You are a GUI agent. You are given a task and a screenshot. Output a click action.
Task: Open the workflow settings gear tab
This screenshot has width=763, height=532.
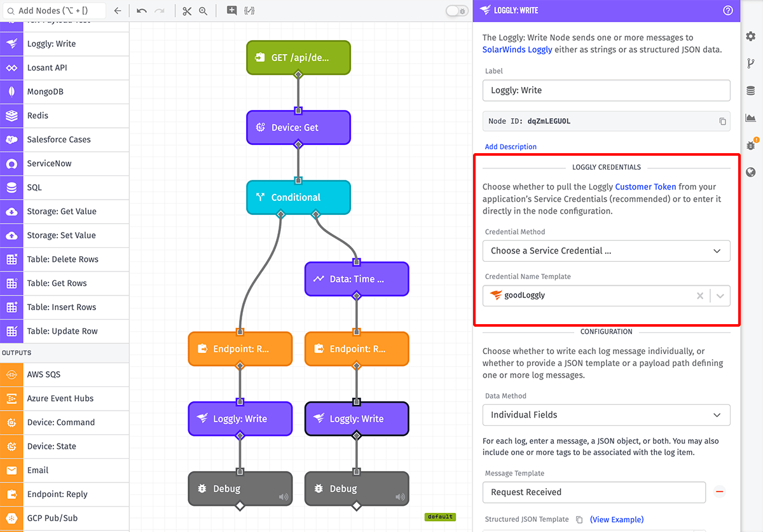(x=751, y=36)
